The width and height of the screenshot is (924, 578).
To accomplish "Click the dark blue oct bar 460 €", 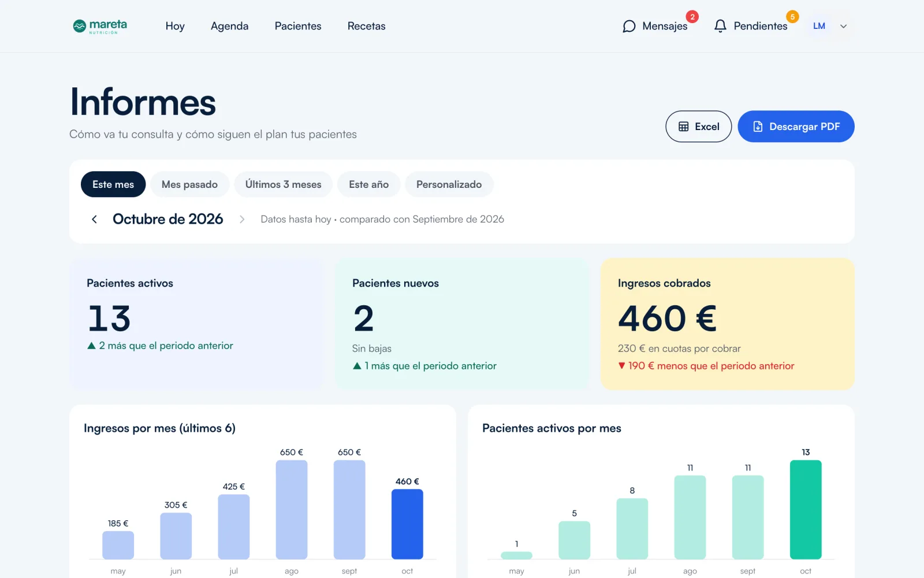I will [407, 524].
